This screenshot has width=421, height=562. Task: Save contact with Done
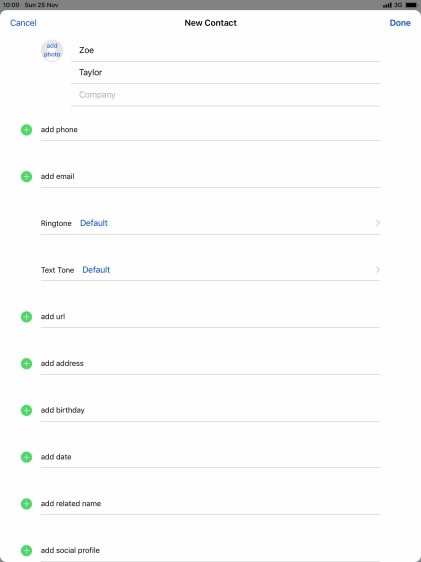point(400,23)
